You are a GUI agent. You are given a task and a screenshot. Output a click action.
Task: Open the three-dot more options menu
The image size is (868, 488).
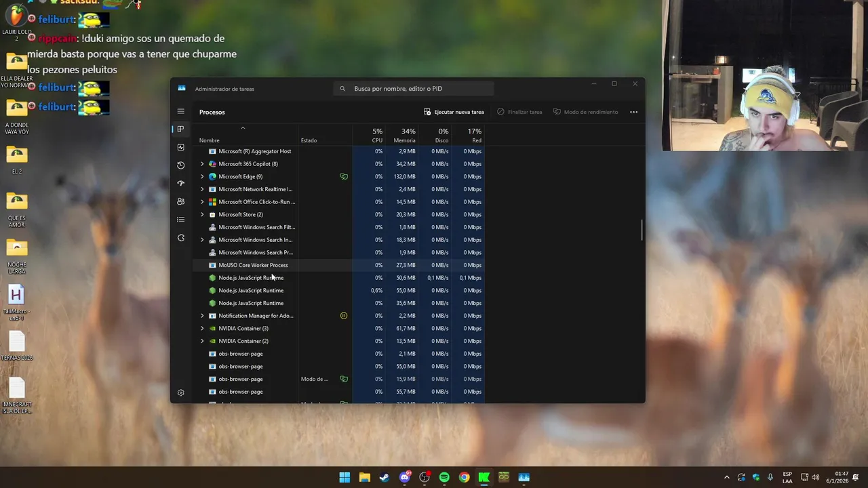point(633,112)
